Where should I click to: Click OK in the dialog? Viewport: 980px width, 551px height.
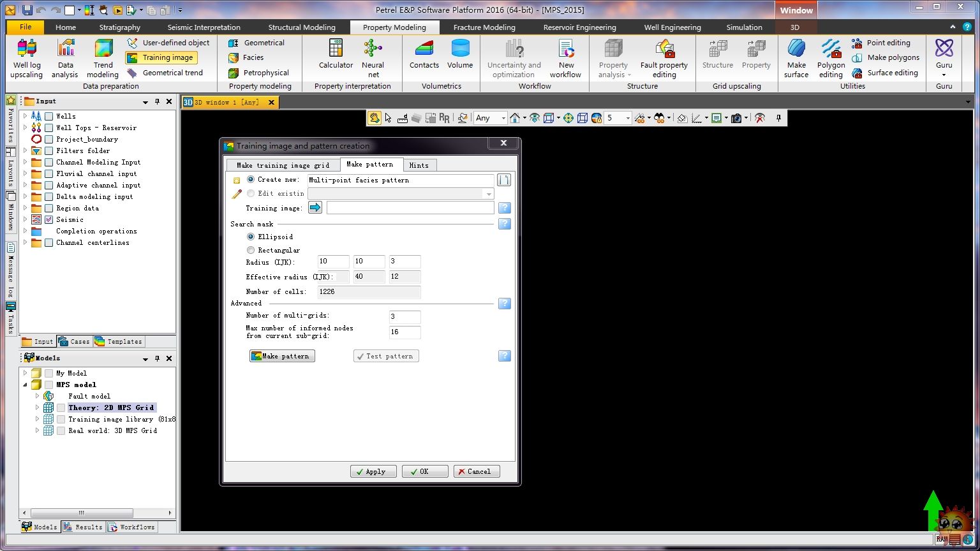[x=425, y=471]
